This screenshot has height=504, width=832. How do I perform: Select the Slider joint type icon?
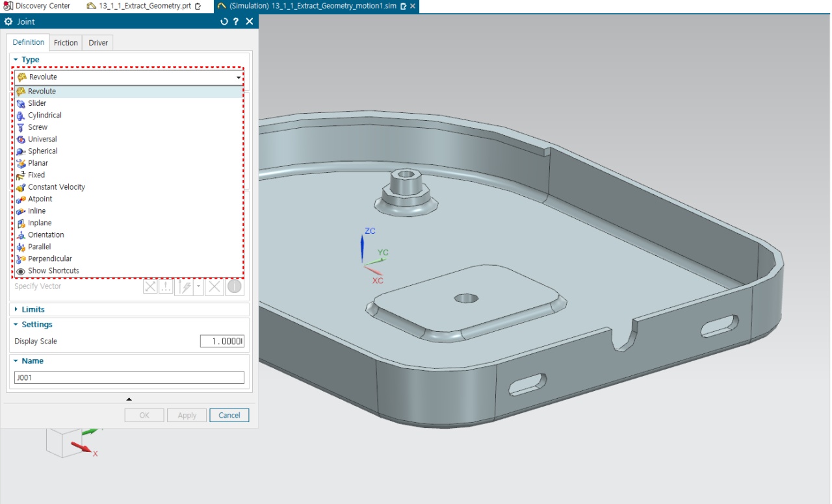[21, 103]
